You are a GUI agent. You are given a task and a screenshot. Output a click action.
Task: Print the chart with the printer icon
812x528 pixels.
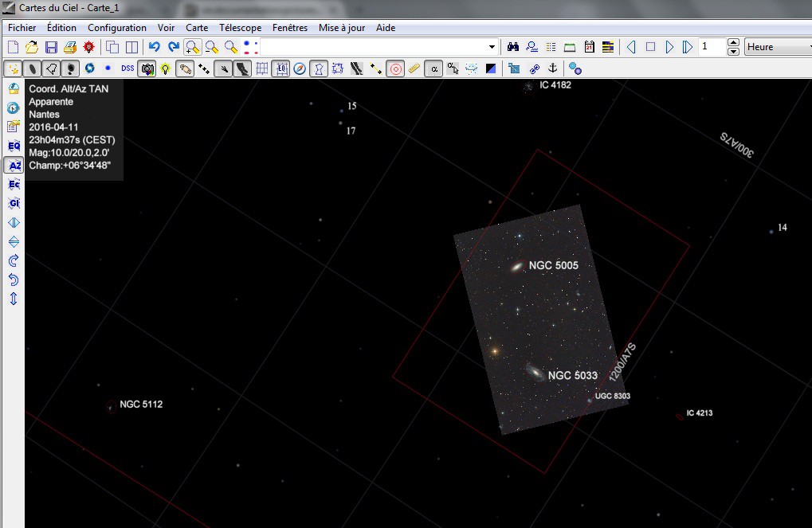(70, 47)
